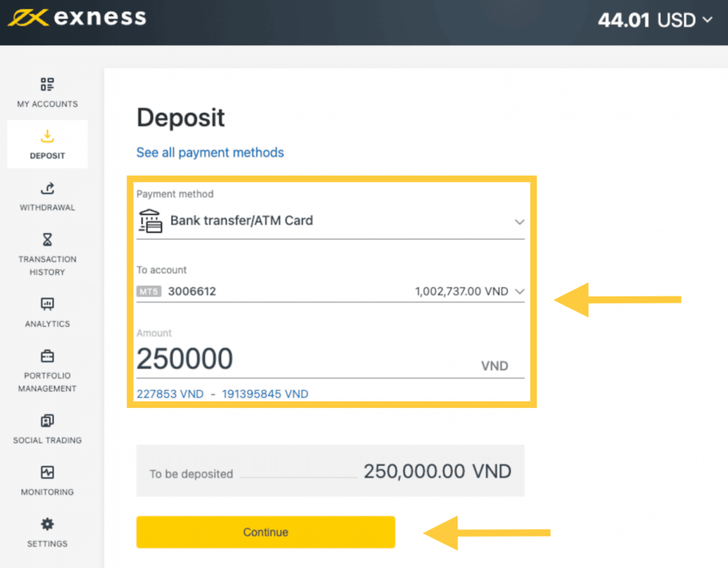Click minimum limit 227853 VND link
The image size is (728, 568).
[x=170, y=394]
